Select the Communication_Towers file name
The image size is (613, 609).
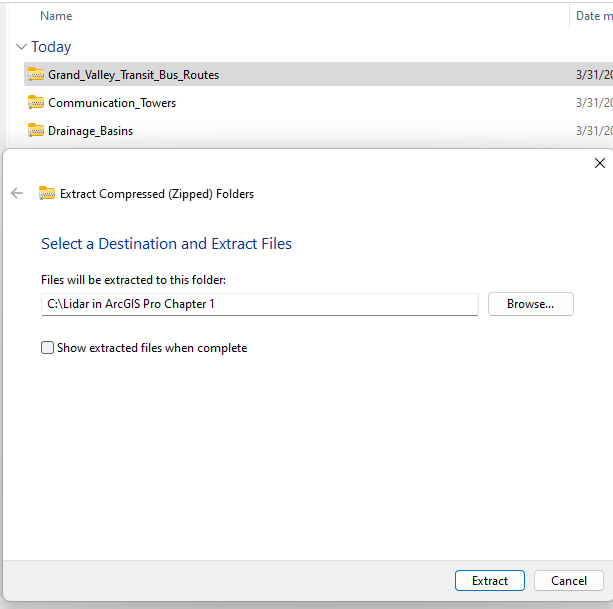112,103
